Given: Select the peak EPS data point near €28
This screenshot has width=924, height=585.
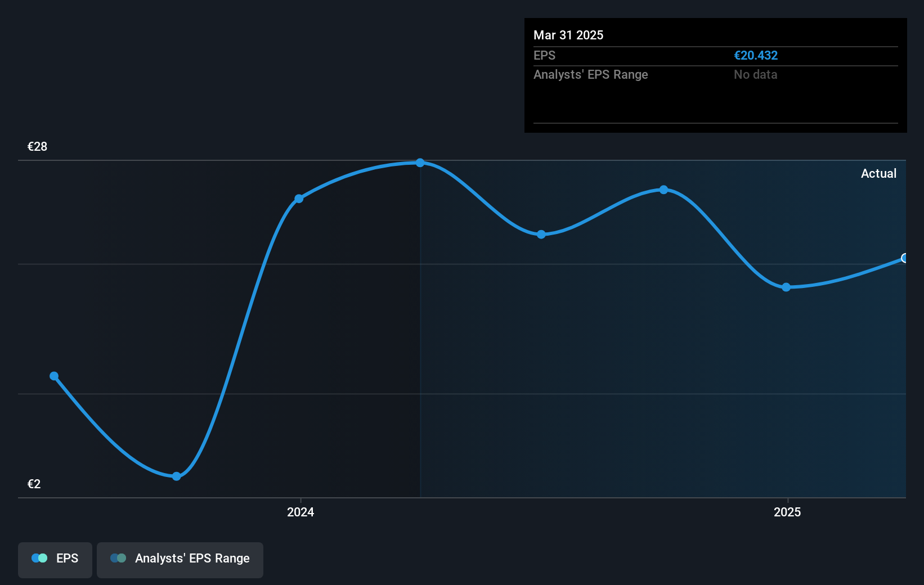Looking at the screenshot, I should click(x=420, y=163).
